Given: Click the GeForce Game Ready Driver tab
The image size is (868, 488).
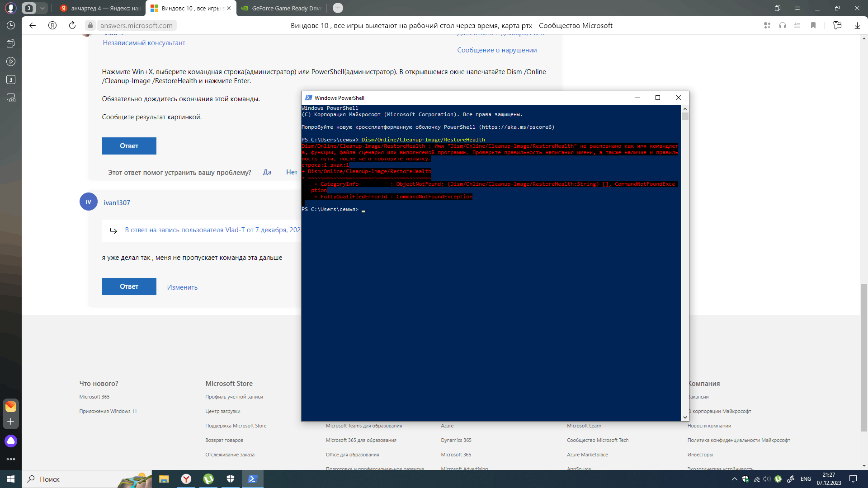Looking at the screenshot, I should point(284,8).
